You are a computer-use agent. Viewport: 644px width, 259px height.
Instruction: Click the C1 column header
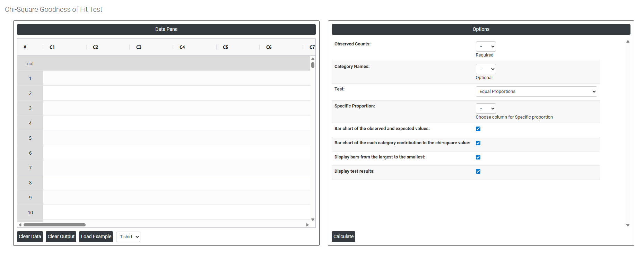(x=52, y=47)
